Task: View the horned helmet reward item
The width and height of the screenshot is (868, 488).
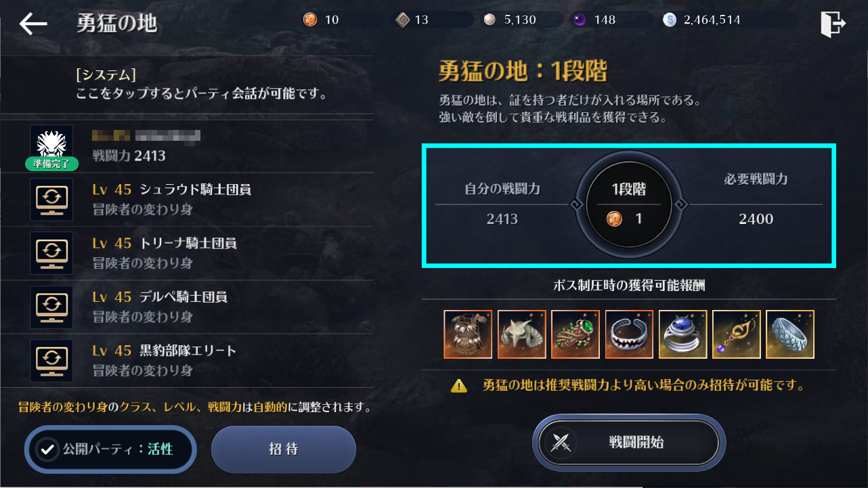Action: pos(521,334)
